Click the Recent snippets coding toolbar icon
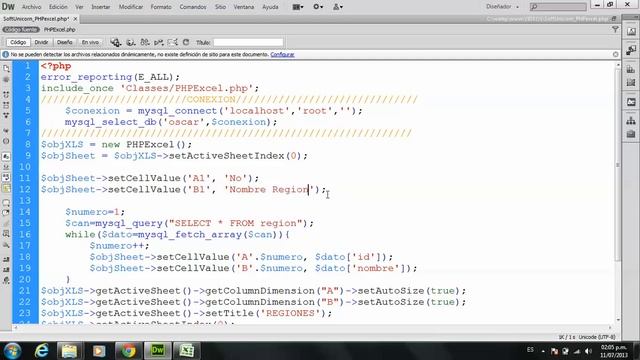Screen dimensions: 640x360 pyautogui.click(x=6, y=234)
